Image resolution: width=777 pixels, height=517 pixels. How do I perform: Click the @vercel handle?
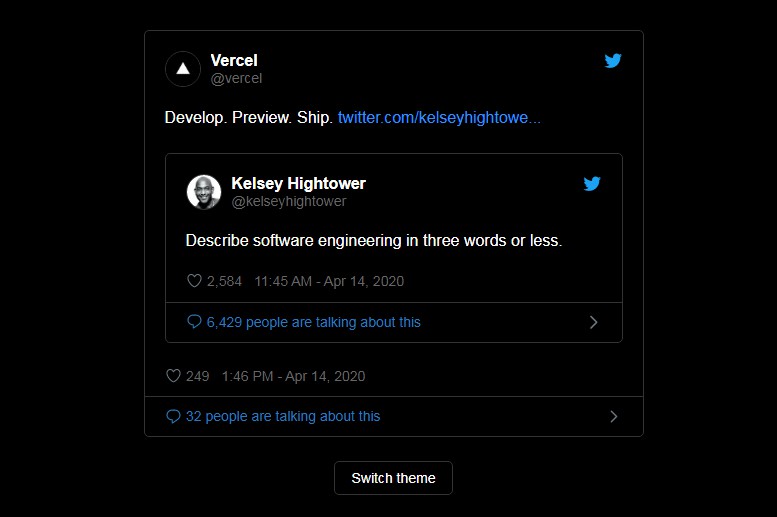[x=236, y=78]
